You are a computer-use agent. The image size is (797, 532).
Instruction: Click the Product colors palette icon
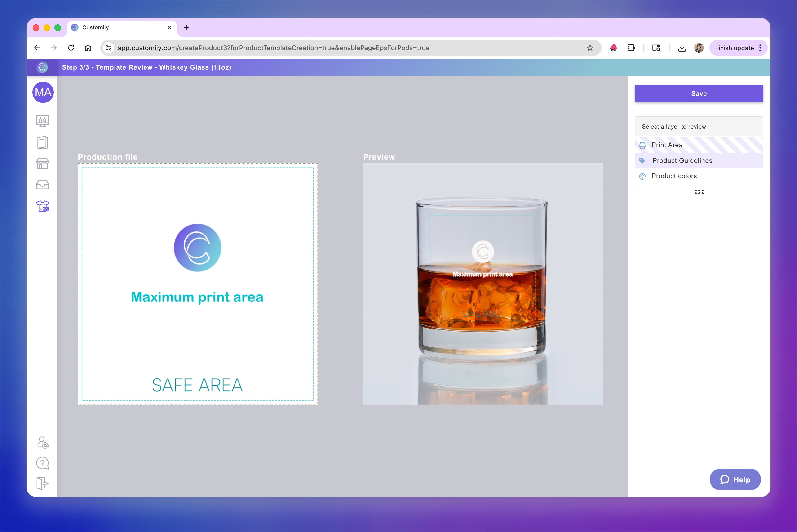(642, 176)
